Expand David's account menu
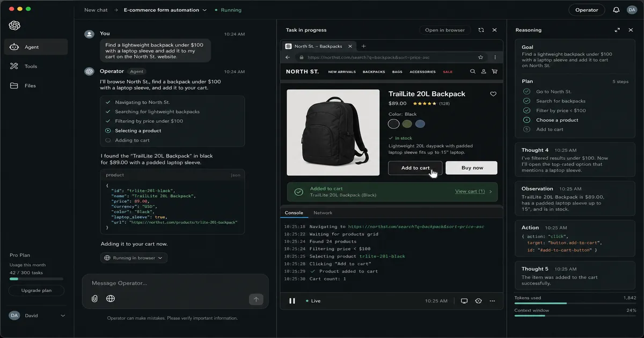This screenshot has width=644, height=338. pos(36,315)
